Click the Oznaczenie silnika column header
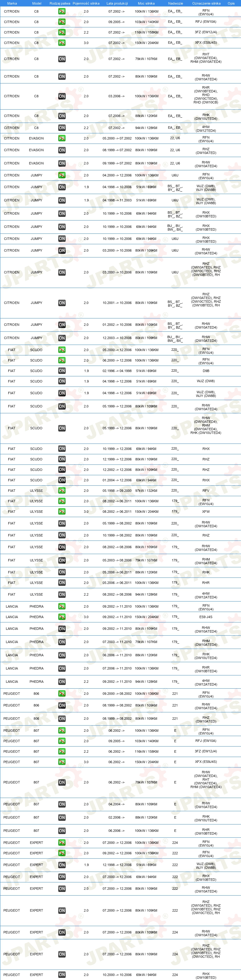This screenshot has width=241, height=980. (206, 3)
